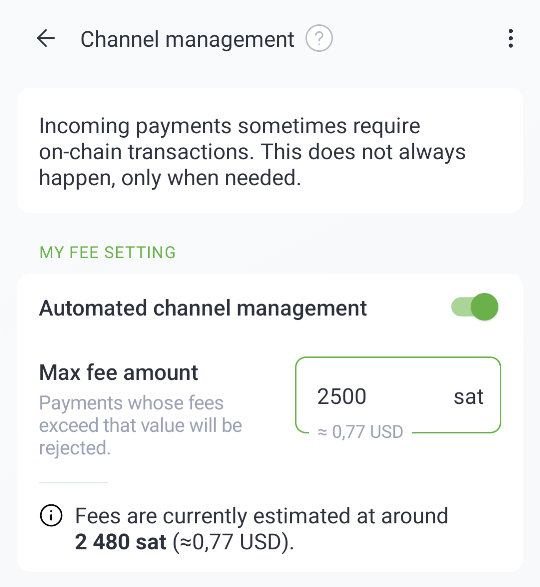Open help via the question mark icon

coord(319,39)
